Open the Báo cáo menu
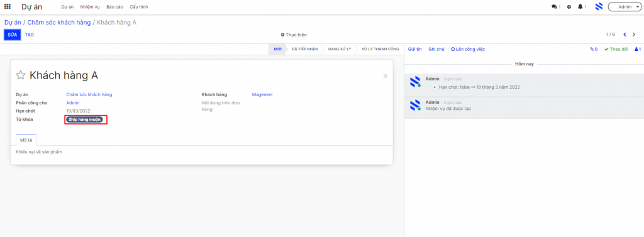This screenshot has height=237, width=644. tap(114, 7)
